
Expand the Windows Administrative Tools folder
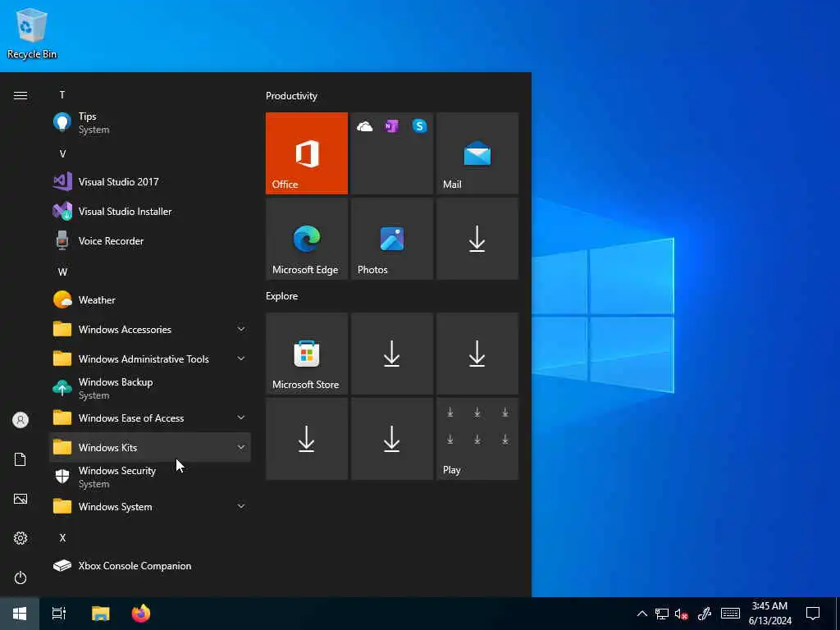coord(150,359)
